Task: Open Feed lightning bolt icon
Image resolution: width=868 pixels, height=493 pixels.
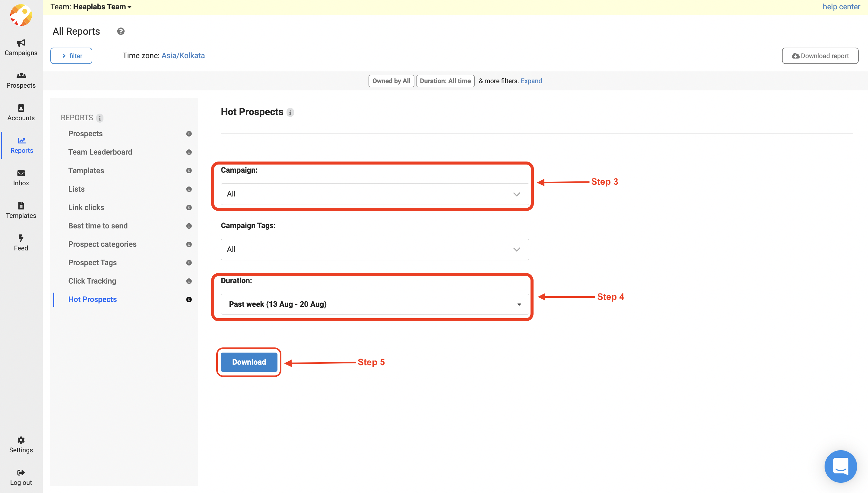Action: click(x=21, y=238)
